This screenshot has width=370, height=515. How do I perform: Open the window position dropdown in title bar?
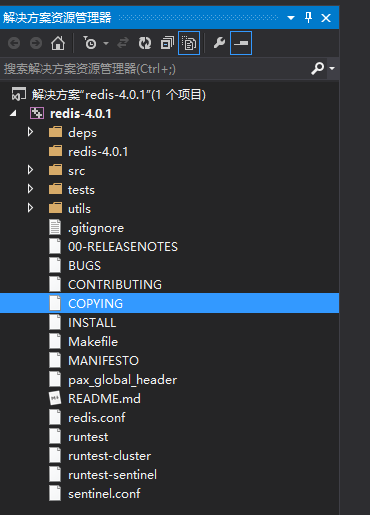[x=291, y=18]
